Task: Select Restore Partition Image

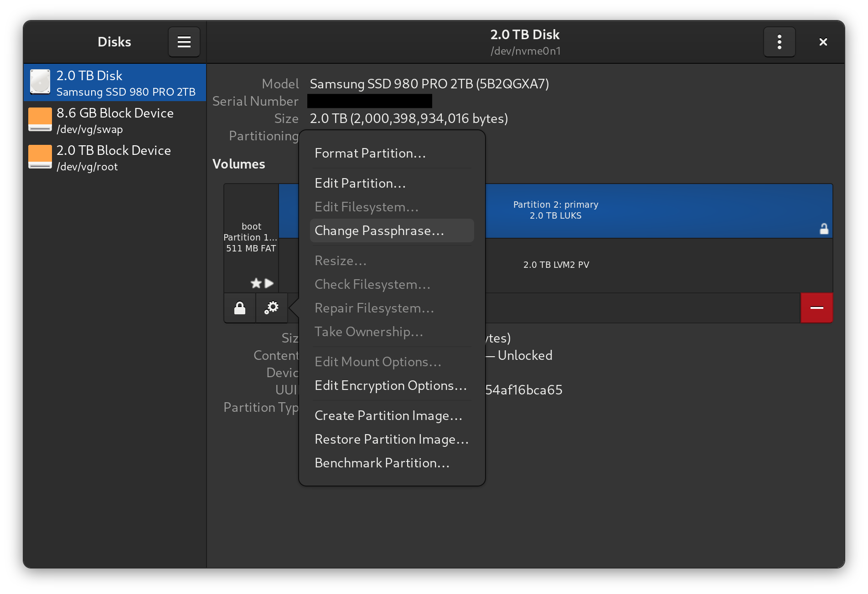Action: point(391,439)
